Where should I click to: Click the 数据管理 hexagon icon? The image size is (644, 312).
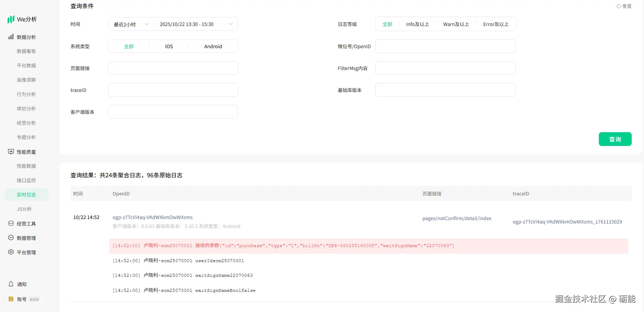tap(11, 238)
